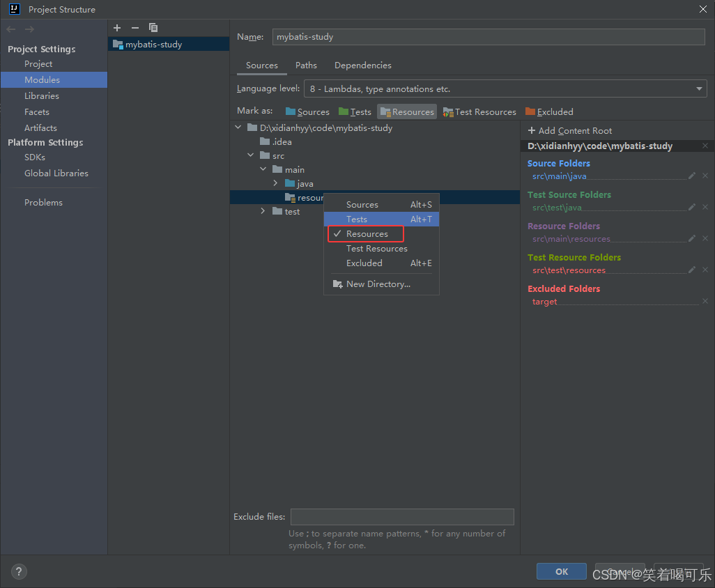715x588 pixels.
Task: Edit src\test\java folder properties
Action: (x=692, y=207)
